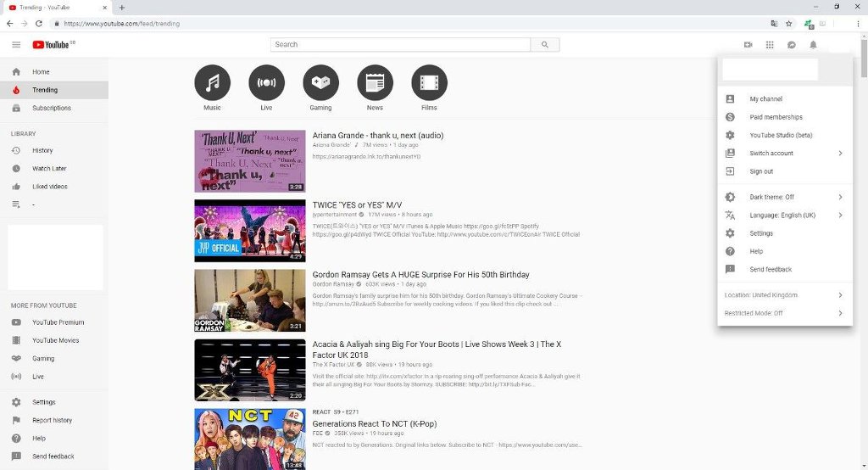868x470 pixels.
Task: Expand Restricted Mode: Off chevron
Action: [840, 313]
